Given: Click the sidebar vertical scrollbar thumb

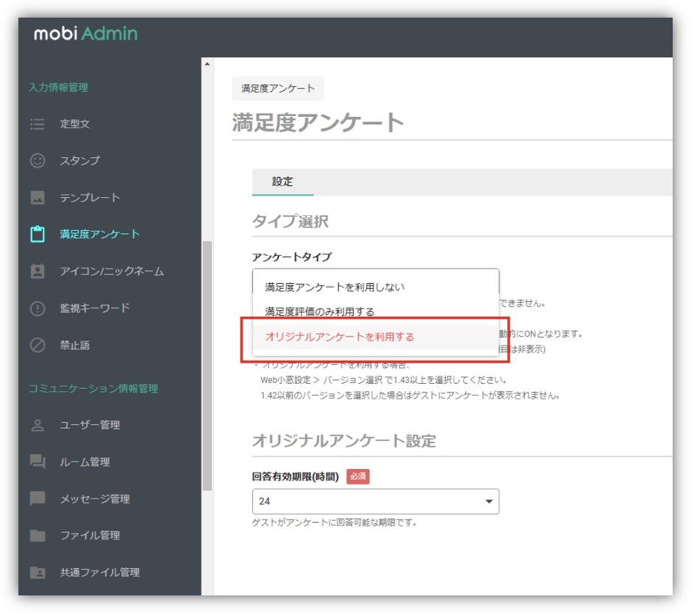Looking at the screenshot, I should 207,365.
